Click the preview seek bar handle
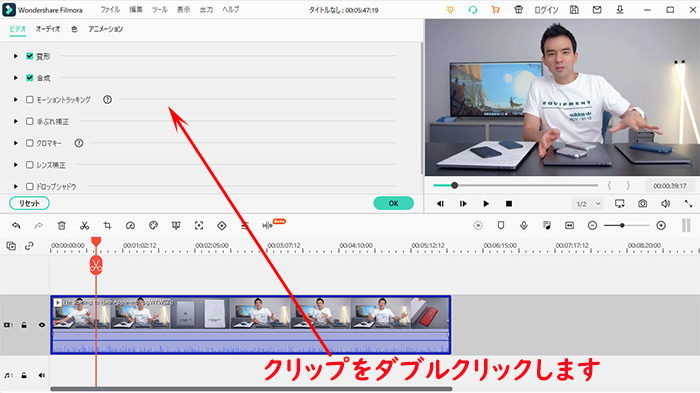Viewport: 700px width, 393px height. 454,185
